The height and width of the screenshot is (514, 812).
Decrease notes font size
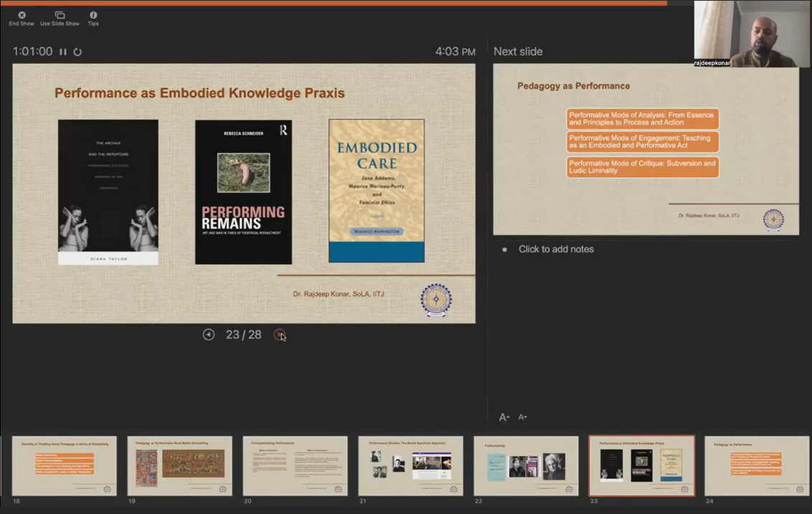pos(523,417)
